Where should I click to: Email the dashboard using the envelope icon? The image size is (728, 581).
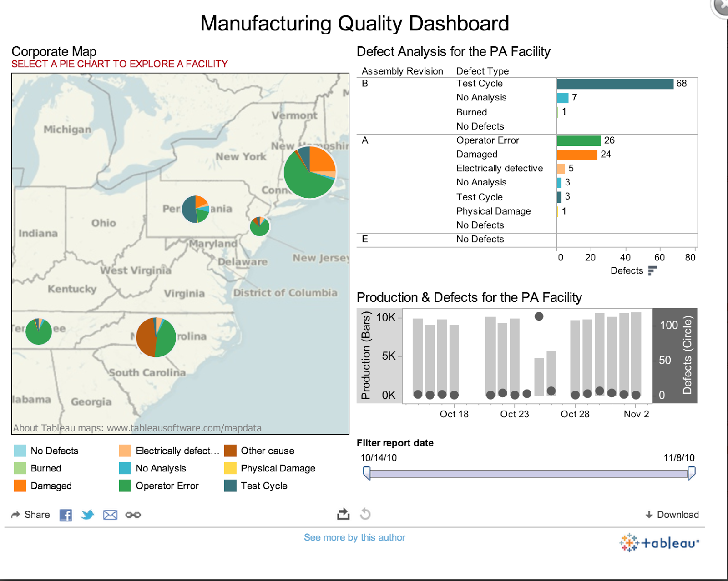coord(110,515)
